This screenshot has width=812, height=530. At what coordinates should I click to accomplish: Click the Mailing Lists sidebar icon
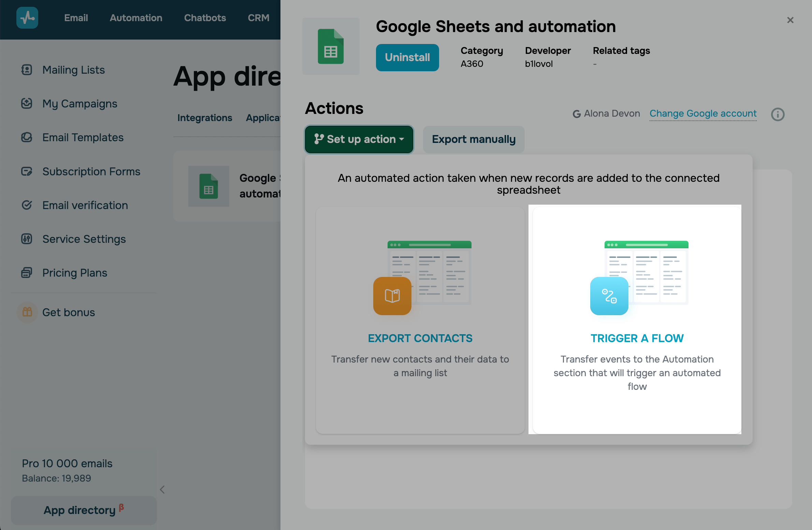[27, 70]
